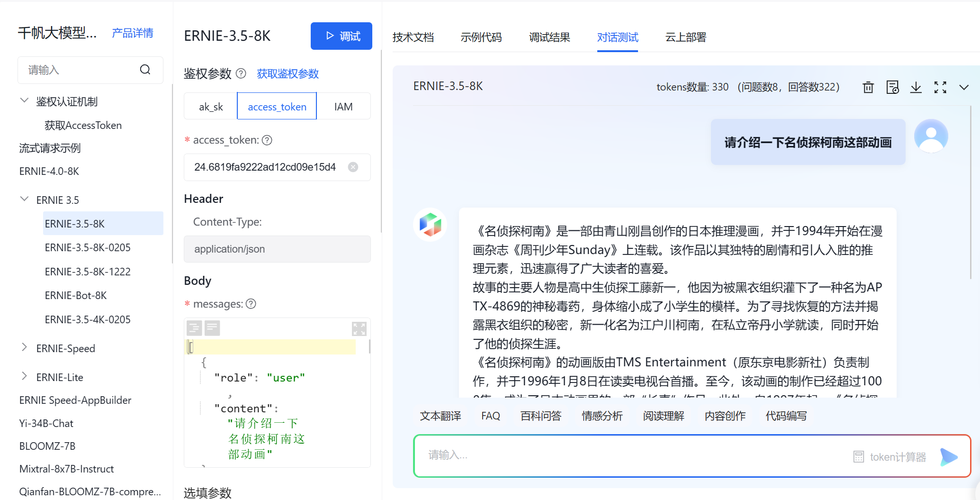The width and height of the screenshot is (980, 500).
Task: Expand messages editor to fullscreen
Action: (x=359, y=328)
